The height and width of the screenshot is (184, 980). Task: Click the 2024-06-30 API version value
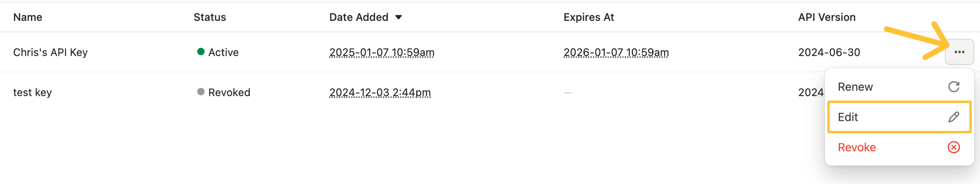pos(829,52)
